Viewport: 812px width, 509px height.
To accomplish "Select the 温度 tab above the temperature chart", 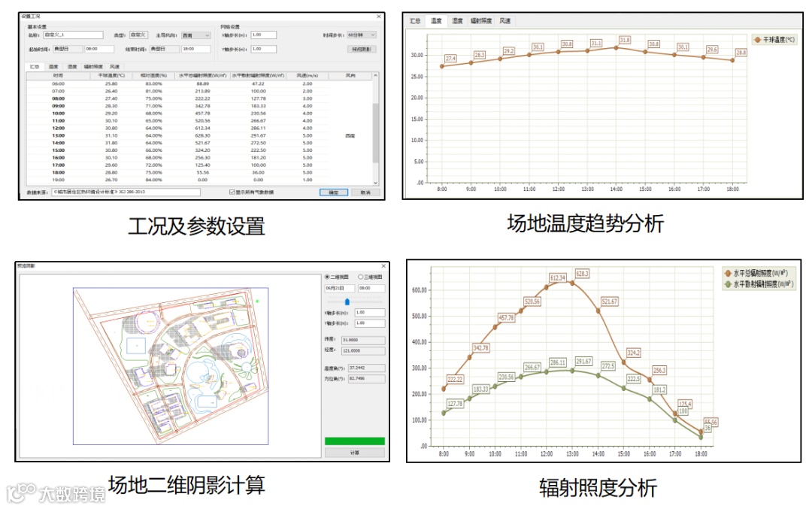I will (x=436, y=21).
